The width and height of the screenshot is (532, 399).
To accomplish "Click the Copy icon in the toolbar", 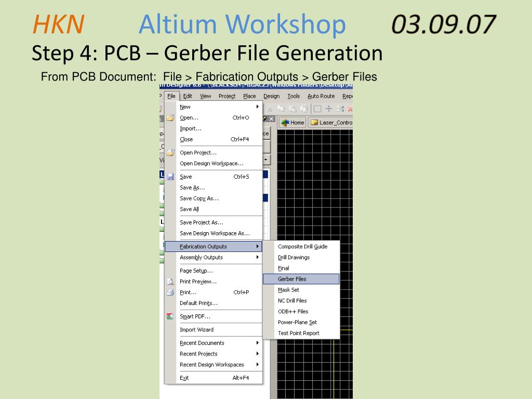I will (281, 109).
